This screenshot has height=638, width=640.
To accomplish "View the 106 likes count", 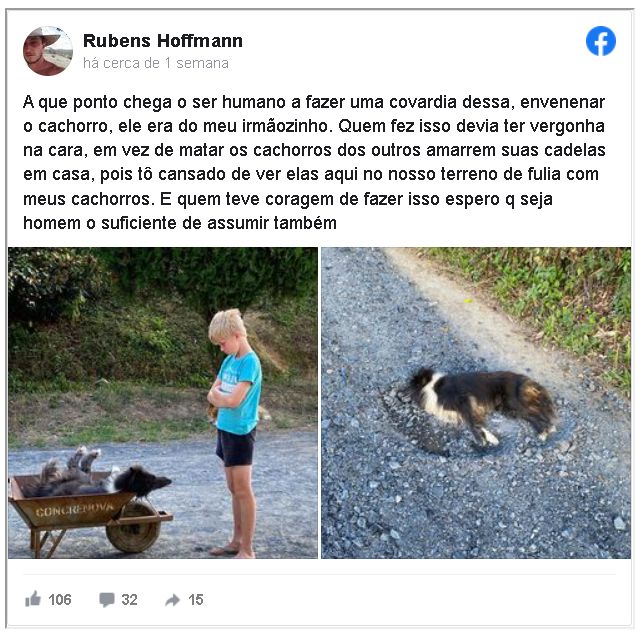I will [60, 600].
